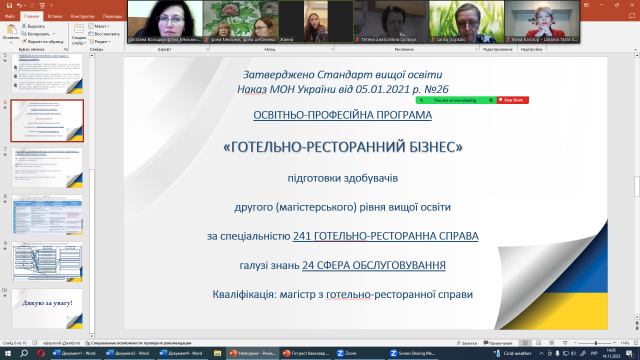Click the editor scroll down arrow
This screenshot has width=640, height=360.
tap(636, 317)
